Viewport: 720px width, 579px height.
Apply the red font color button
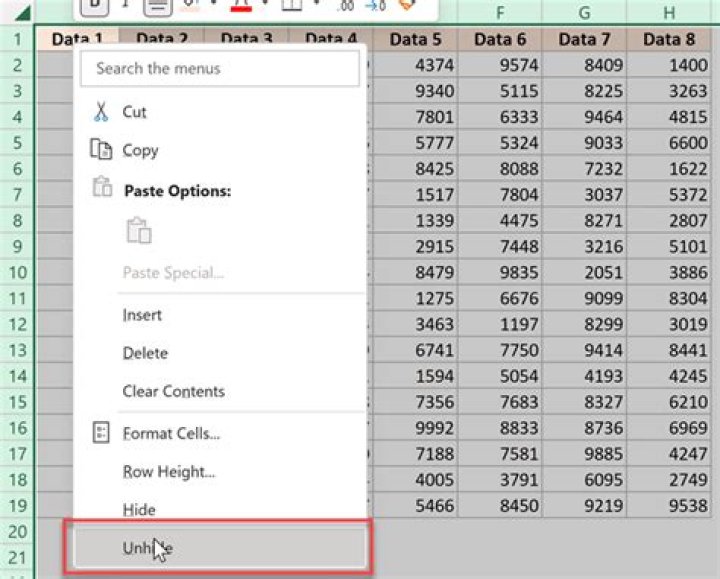pos(241,6)
